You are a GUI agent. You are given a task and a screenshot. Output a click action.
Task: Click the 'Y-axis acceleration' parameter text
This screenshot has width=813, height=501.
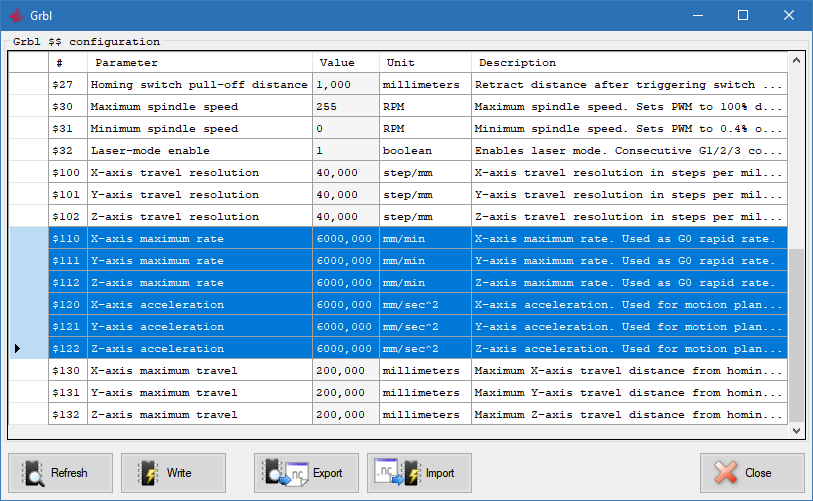(x=157, y=326)
